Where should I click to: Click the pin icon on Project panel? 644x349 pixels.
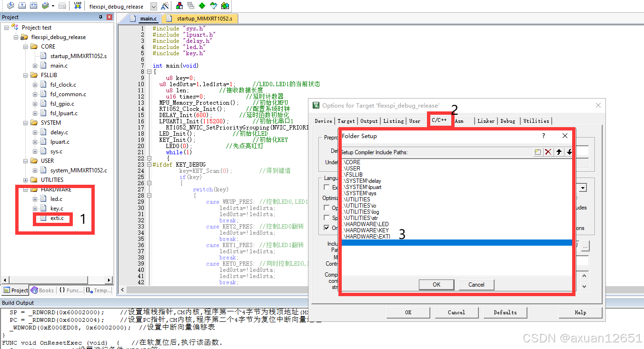click(x=100, y=17)
